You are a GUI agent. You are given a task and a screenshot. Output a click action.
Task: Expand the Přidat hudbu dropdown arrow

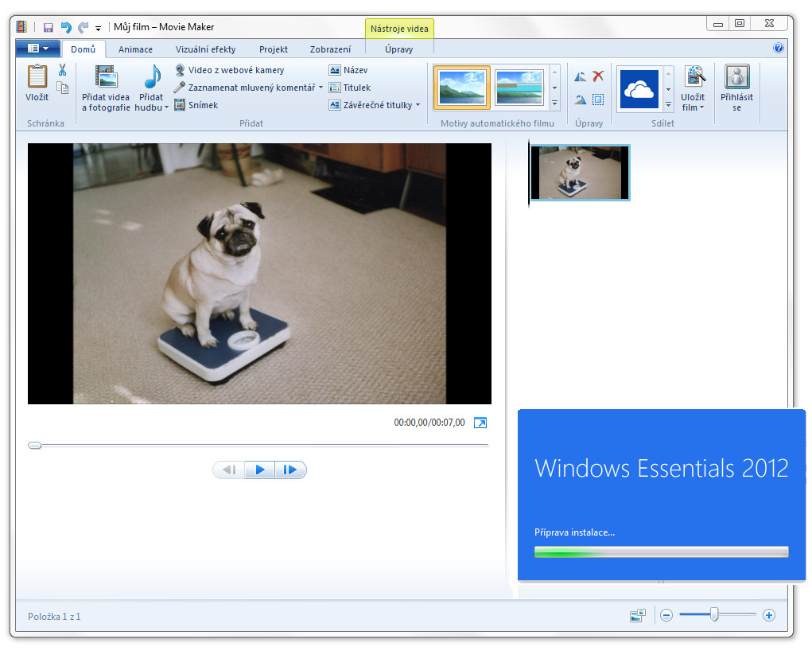click(166, 107)
